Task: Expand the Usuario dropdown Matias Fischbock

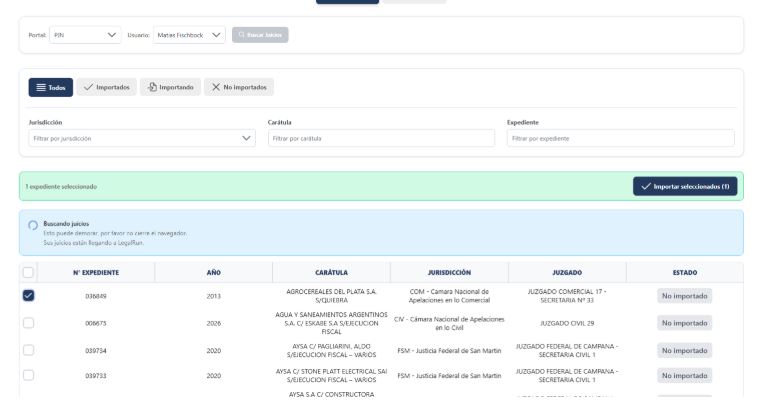Action: [188, 35]
